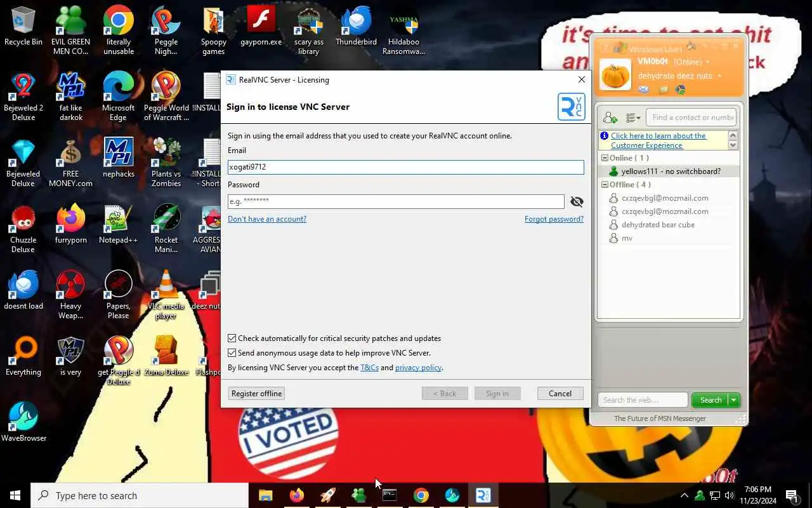Select the Plants vs Zombies icon
This screenshot has width=812, height=508.
(x=166, y=163)
